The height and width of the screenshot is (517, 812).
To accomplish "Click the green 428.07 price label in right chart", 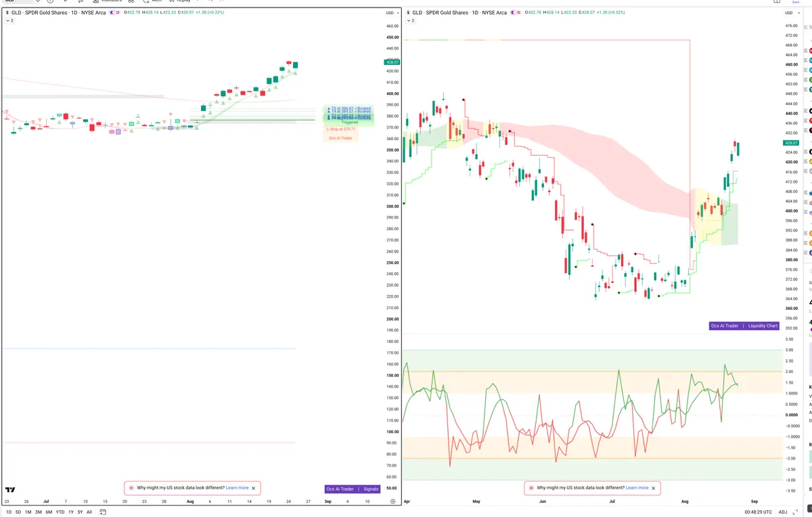I will [x=791, y=143].
